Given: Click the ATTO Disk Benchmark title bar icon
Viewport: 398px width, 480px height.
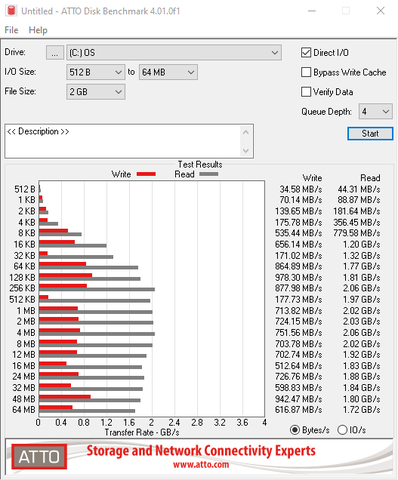Looking at the screenshot, I should pos(11,11).
